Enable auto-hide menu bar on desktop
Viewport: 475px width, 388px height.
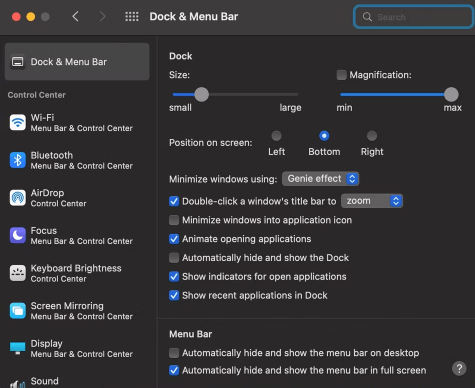(174, 353)
